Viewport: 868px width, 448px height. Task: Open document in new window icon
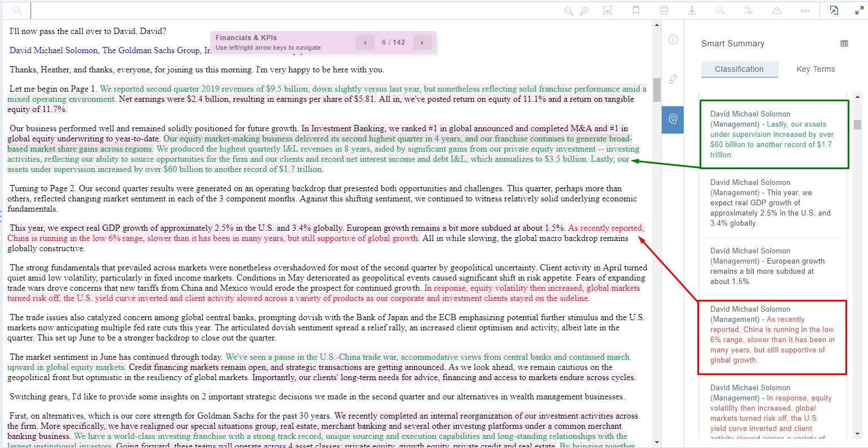[834, 10]
